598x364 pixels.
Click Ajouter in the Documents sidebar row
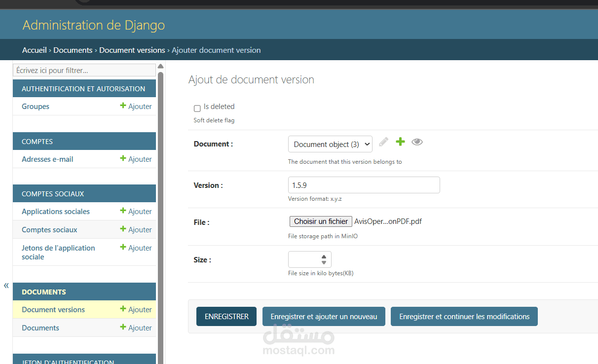[136, 328]
